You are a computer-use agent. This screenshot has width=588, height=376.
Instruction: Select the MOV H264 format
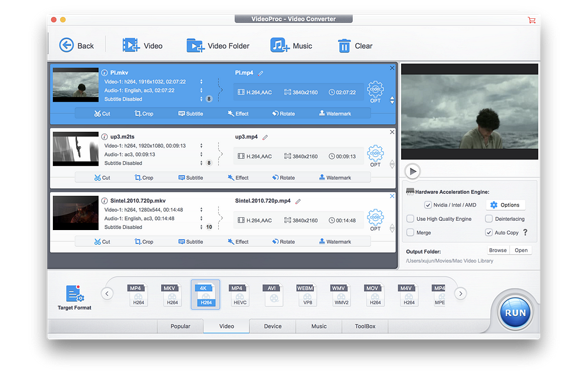[x=374, y=295]
